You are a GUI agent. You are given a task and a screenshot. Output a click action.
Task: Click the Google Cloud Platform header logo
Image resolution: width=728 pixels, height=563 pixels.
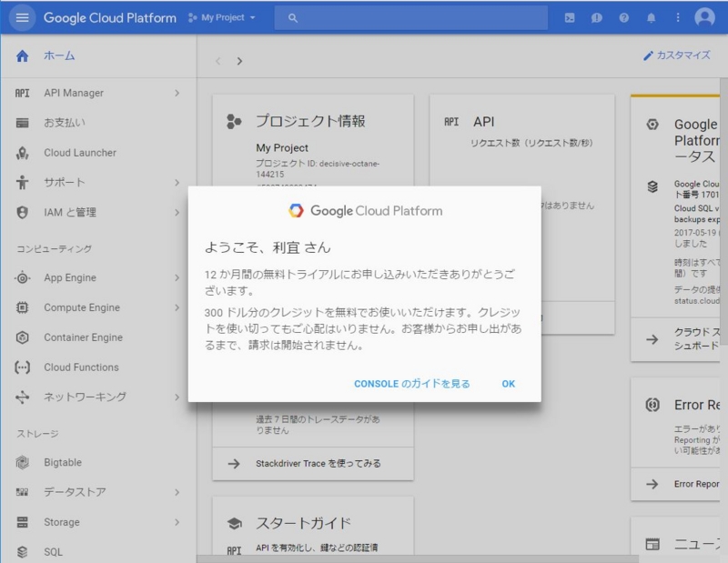[x=110, y=18]
